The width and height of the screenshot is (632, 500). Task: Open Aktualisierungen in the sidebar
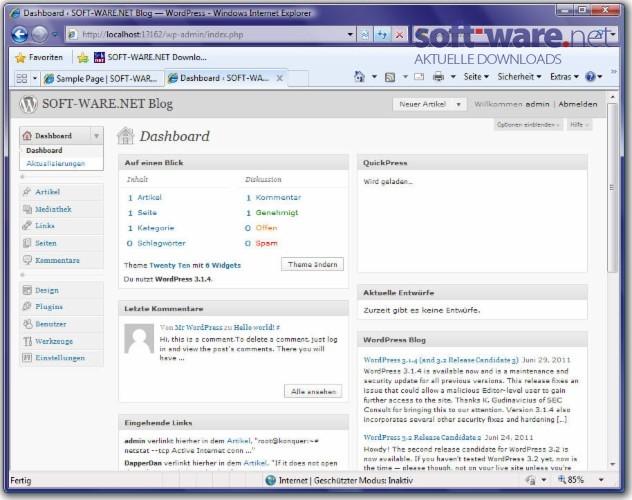[56, 163]
